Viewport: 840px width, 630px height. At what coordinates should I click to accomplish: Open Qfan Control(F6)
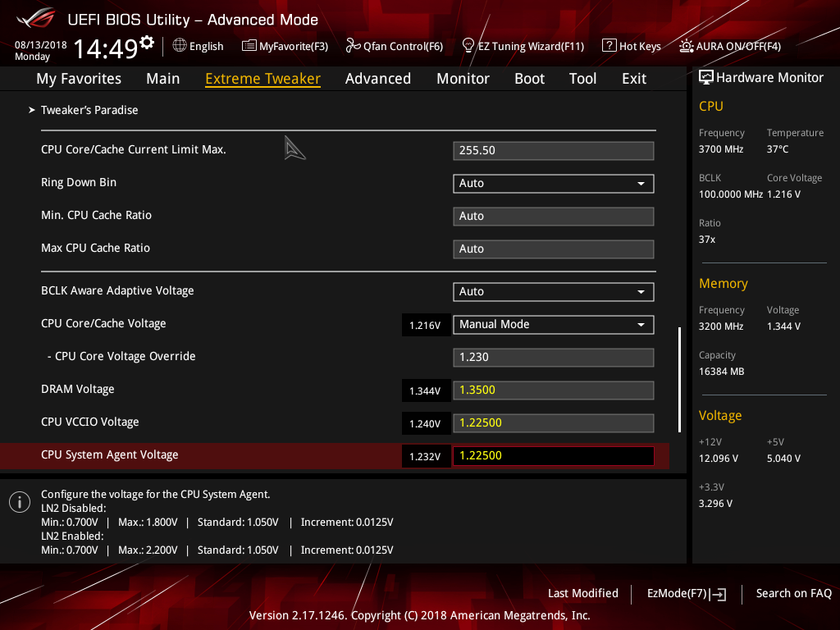point(403,46)
